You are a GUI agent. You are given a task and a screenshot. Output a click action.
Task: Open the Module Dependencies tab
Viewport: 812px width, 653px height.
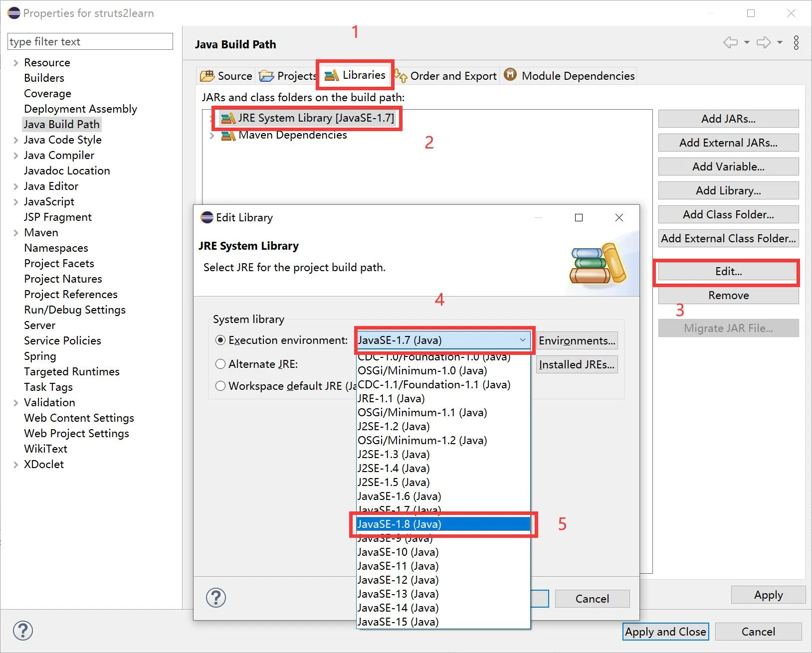pyautogui.click(x=569, y=76)
